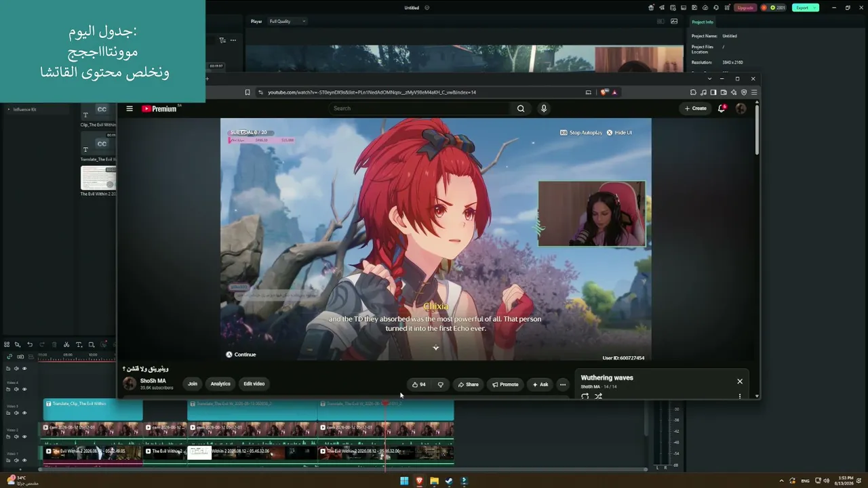Click the Ask button under the video
The height and width of the screenshot is (488, 868).
pyautogui.click(x=540, y=384)
